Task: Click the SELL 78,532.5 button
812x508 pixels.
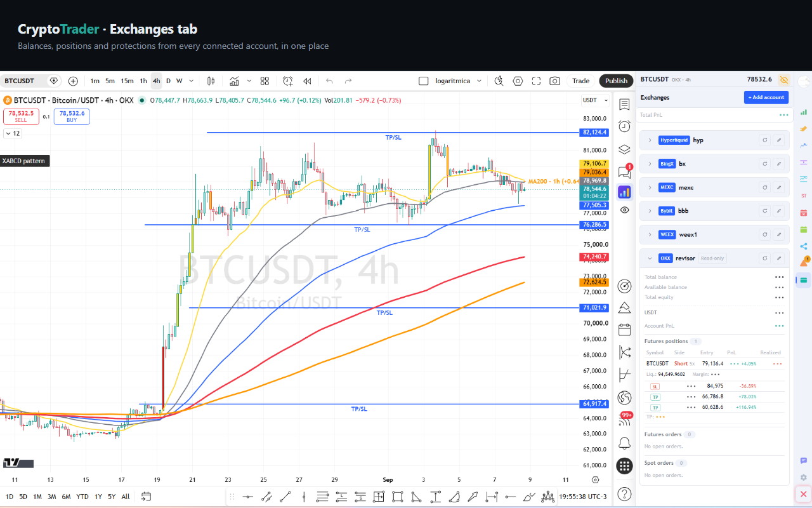Action: coord(21,116)
